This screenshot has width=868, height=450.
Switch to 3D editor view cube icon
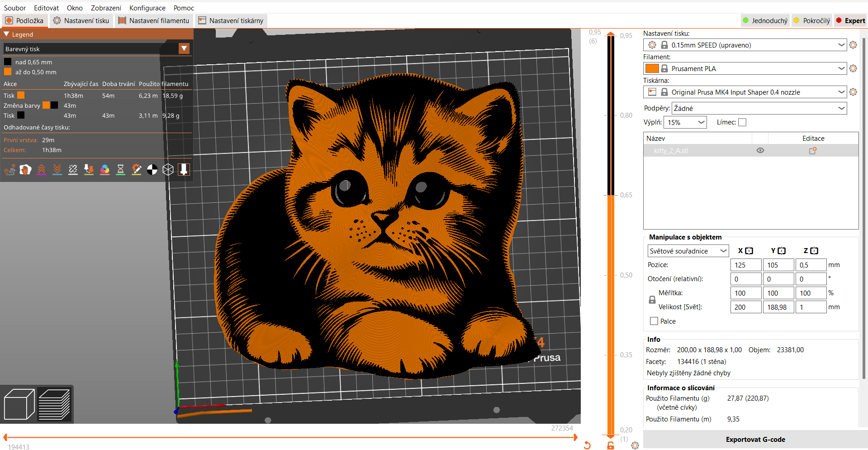19,404
